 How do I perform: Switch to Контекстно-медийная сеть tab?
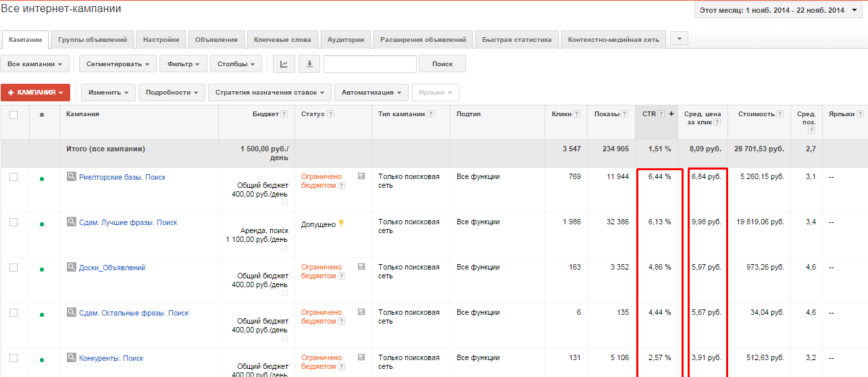[613, 40]
